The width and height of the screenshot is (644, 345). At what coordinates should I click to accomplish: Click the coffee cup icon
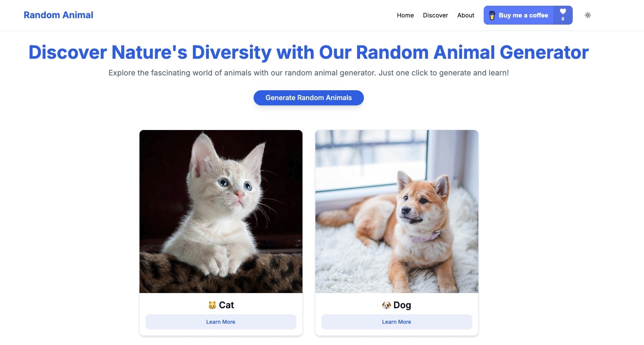click(x=492, y=15)
